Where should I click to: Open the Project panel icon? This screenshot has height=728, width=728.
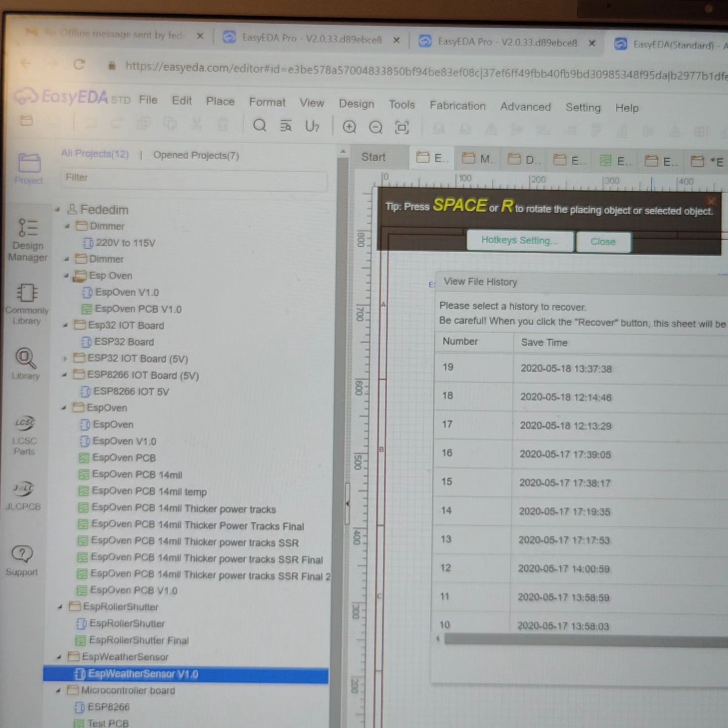(29, 168)
